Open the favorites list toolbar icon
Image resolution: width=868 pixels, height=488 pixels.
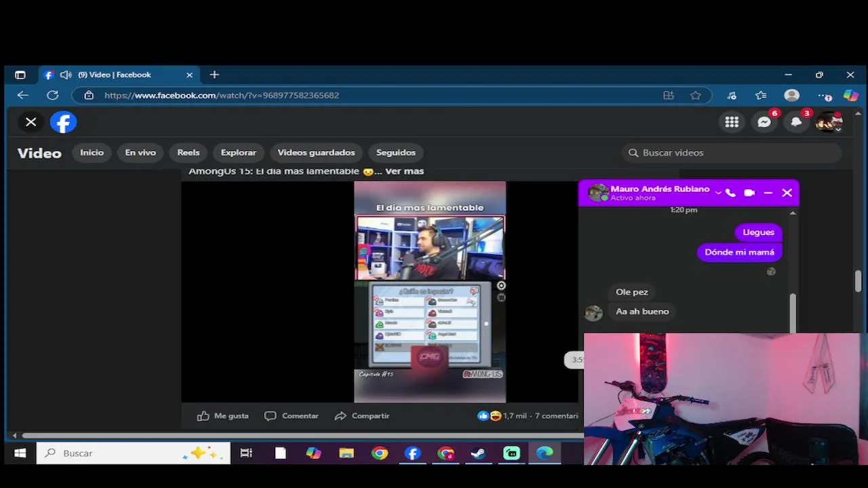click(x=761, y=96)
